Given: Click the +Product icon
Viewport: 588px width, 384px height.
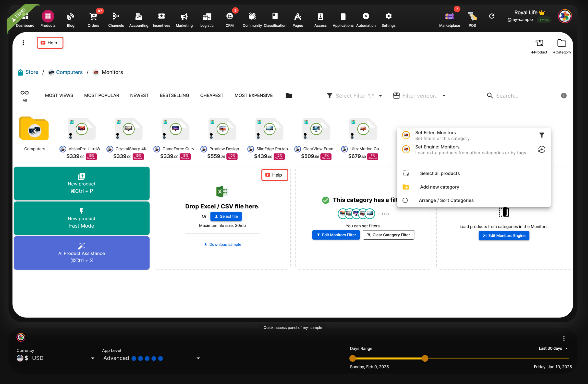Looking at the screenshot, I should coord(539,43).
